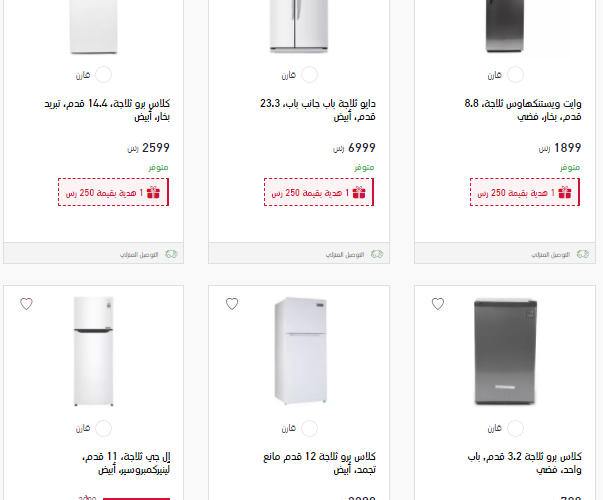Open LG 11 ft refrigerator product image
The image size is (603, 500).
click(x=93, y=352)
